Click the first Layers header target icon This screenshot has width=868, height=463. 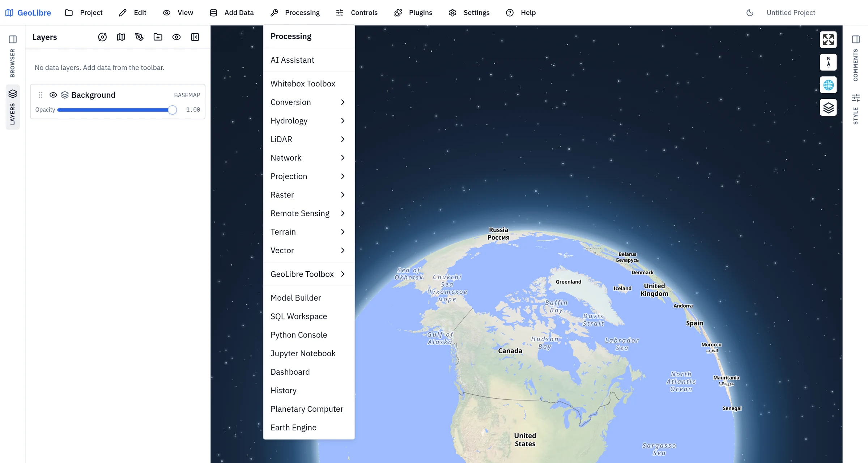click(102, 37)
